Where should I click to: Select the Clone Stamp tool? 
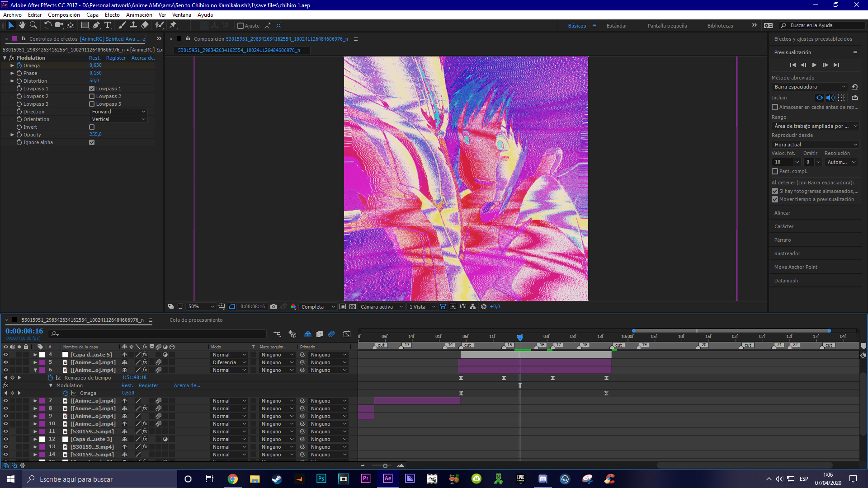coord(133,25)
